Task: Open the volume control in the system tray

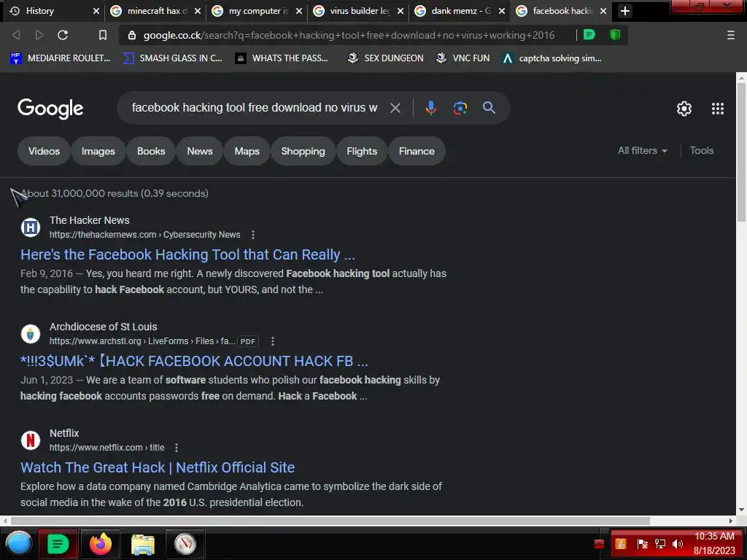Action: [x=677, y=544]
